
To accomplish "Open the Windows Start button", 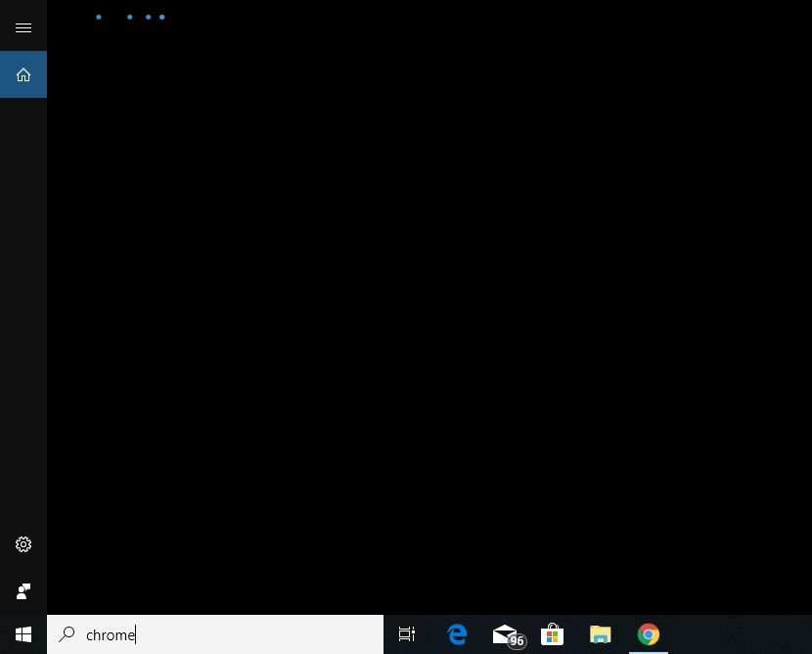I will pyautogui.click(x=23, y=634).
